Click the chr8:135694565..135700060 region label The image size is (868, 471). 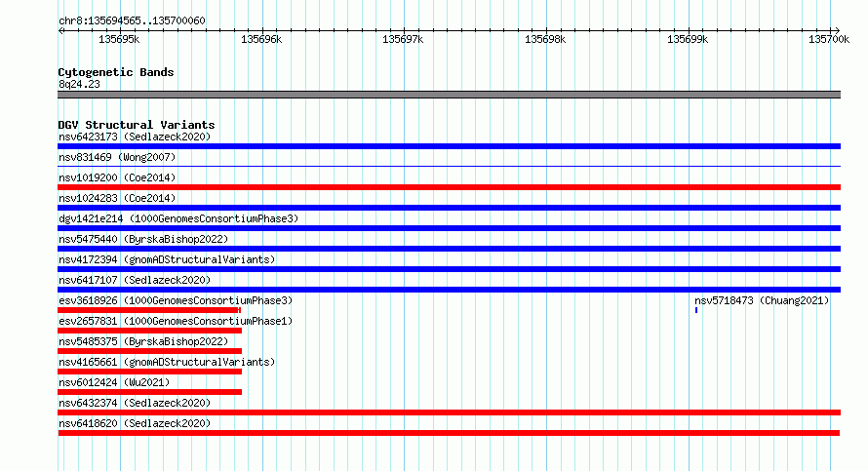(132, 20)
